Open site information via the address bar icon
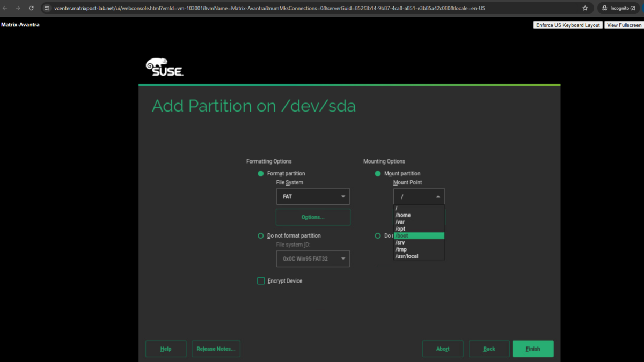644x362 pixels. point(46,8)
